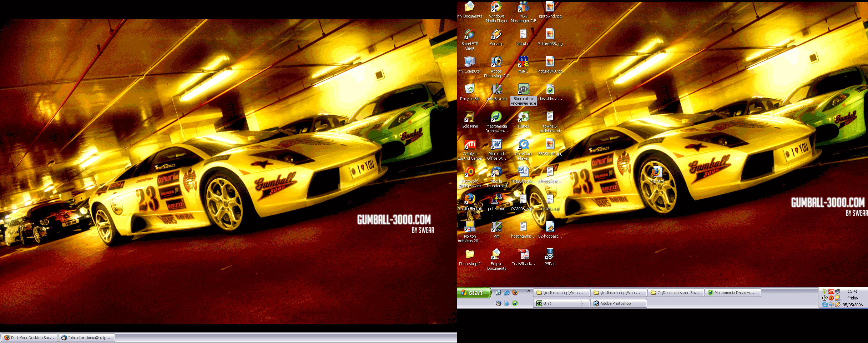Open the Photoshop 7 folder on desktop

coord(470,257)
